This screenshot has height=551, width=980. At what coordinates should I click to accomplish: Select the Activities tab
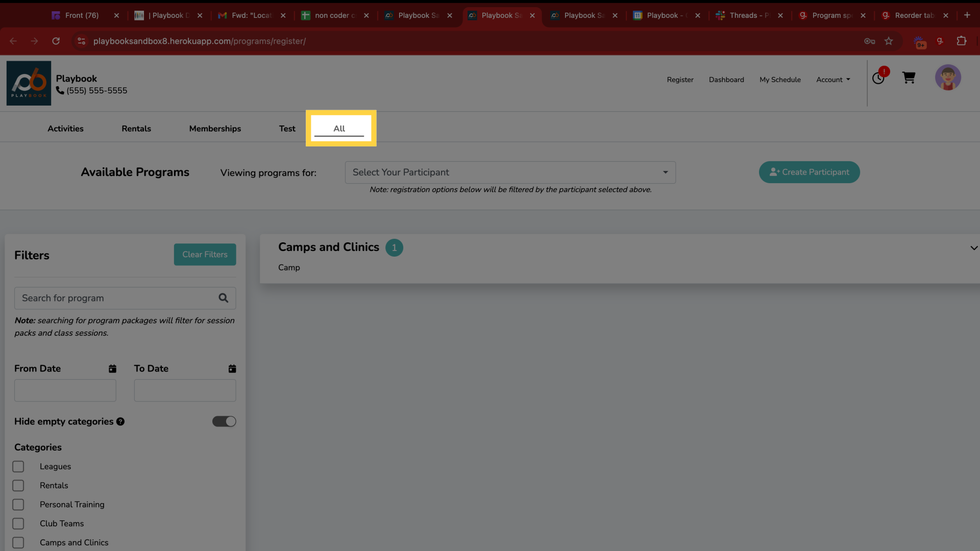point(65,128)
